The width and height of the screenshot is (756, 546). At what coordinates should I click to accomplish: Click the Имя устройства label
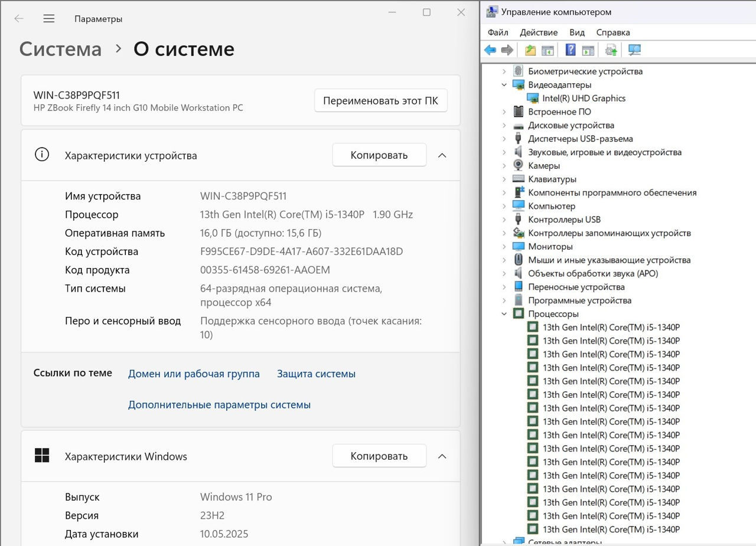coord(103,196)
